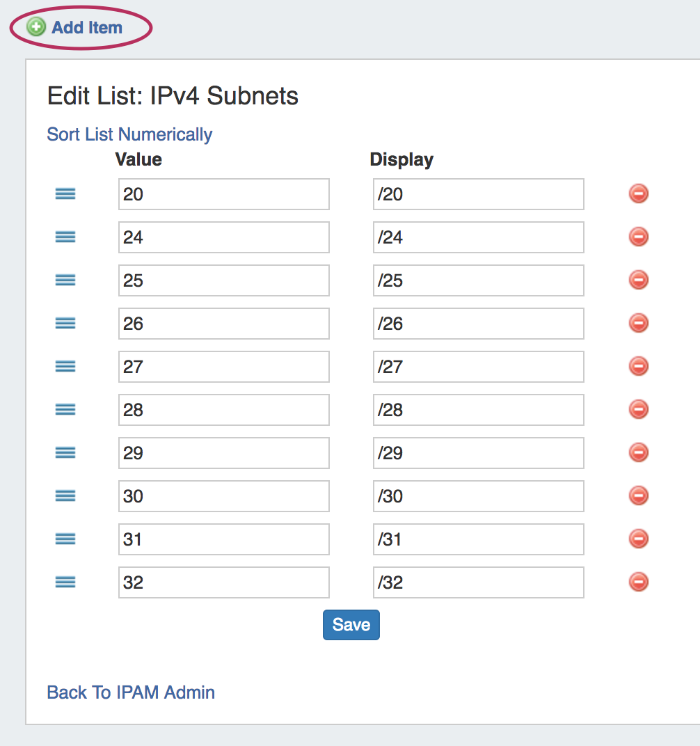Focus the Value field containing 24
The image size is (700, 746).
point(223,237)
